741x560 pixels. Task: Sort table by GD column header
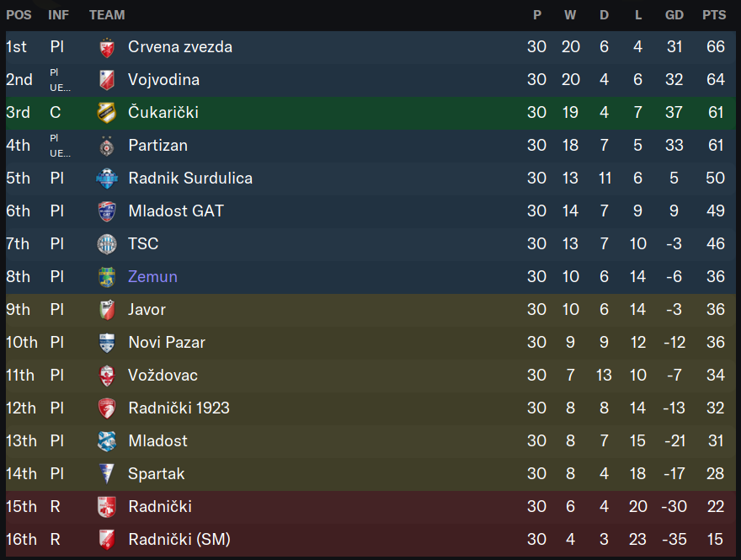[674, 15]
